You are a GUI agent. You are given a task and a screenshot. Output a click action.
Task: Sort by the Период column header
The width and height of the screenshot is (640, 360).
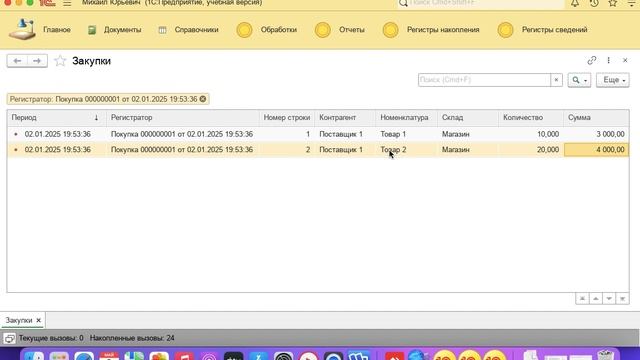point(56,118)
